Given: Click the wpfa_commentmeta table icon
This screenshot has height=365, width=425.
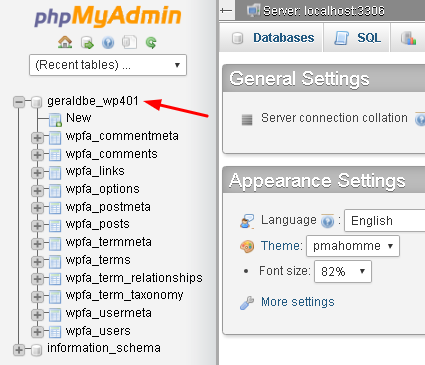Looking at the screenshot, I should [x=55, y=138].
